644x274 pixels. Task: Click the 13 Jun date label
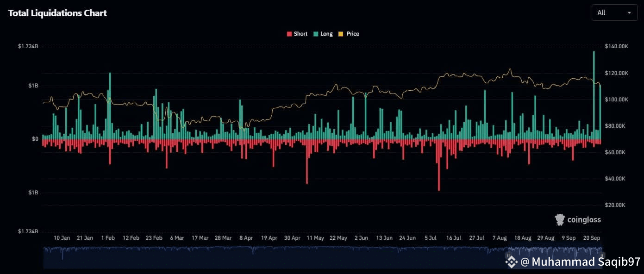click(x=384, y=238)
